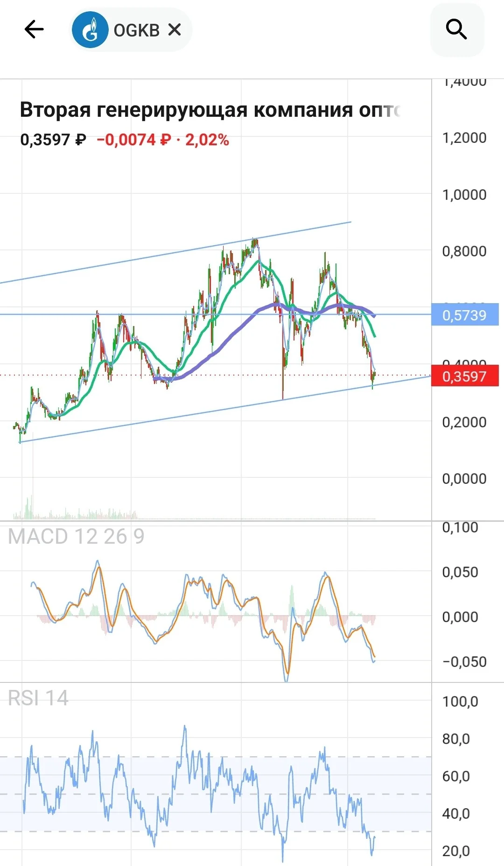Open the MACD 12 26 9 indicator label
This screenshot has width=504, height=866.
click(76, 537)
